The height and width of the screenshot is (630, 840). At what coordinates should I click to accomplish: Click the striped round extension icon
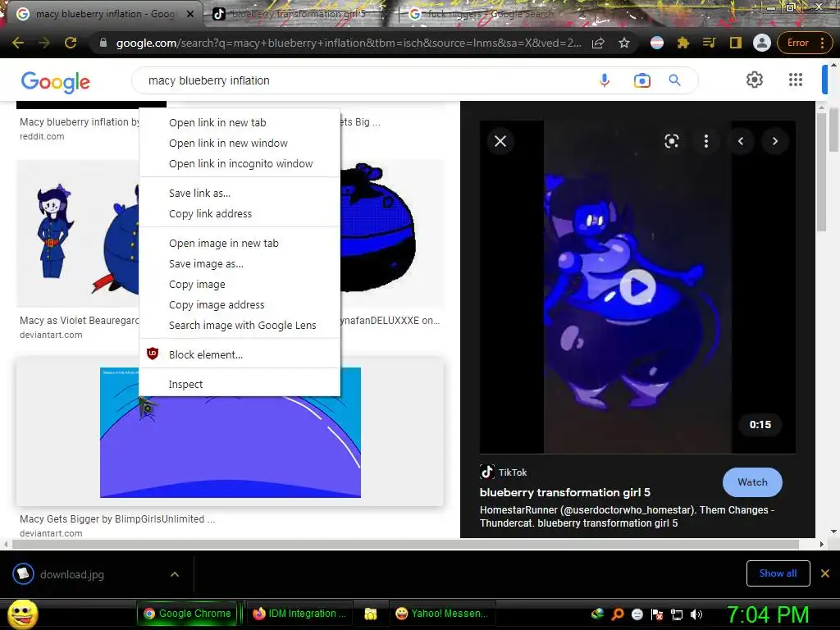(657, 43)
